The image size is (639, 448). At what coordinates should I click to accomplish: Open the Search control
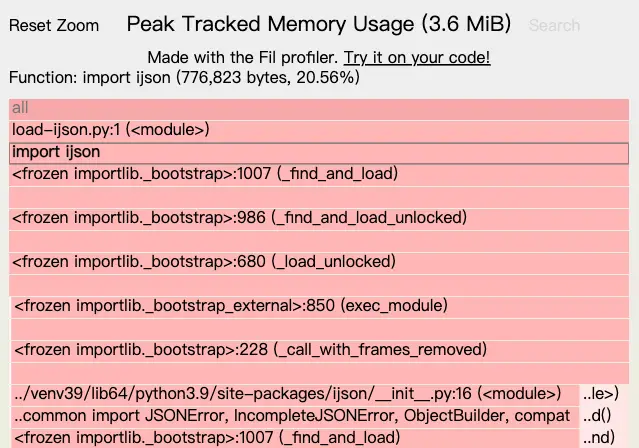[x=554, y=25]
